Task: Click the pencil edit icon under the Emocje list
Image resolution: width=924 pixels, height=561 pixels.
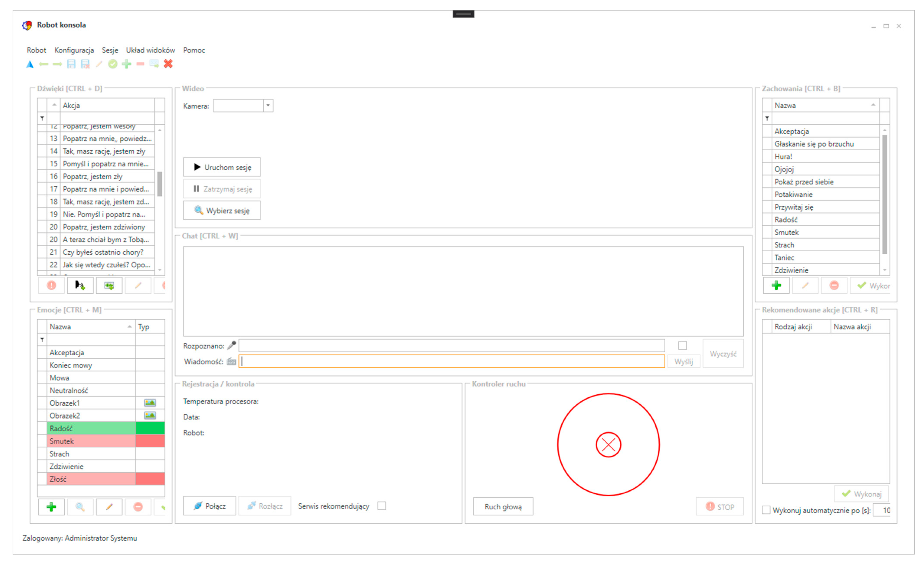Action: [x=109, y=507]
